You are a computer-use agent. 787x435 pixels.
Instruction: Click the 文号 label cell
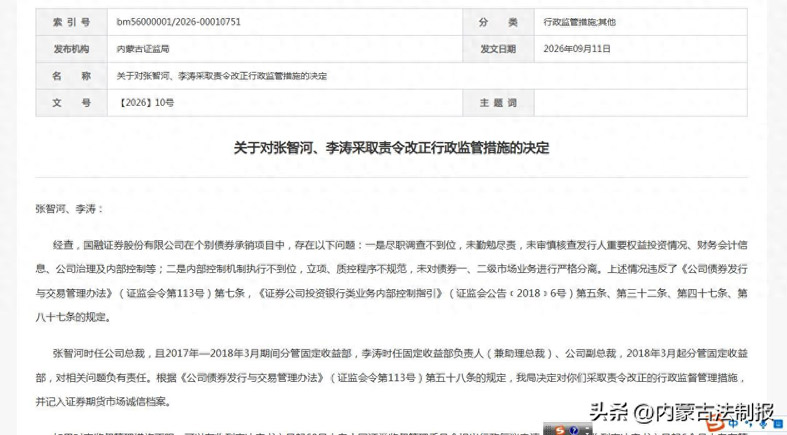(x=71, y=103)
